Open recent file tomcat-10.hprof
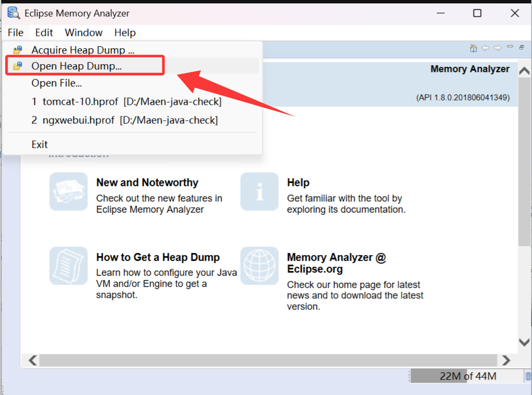532x395 pixels. (132, 102)
